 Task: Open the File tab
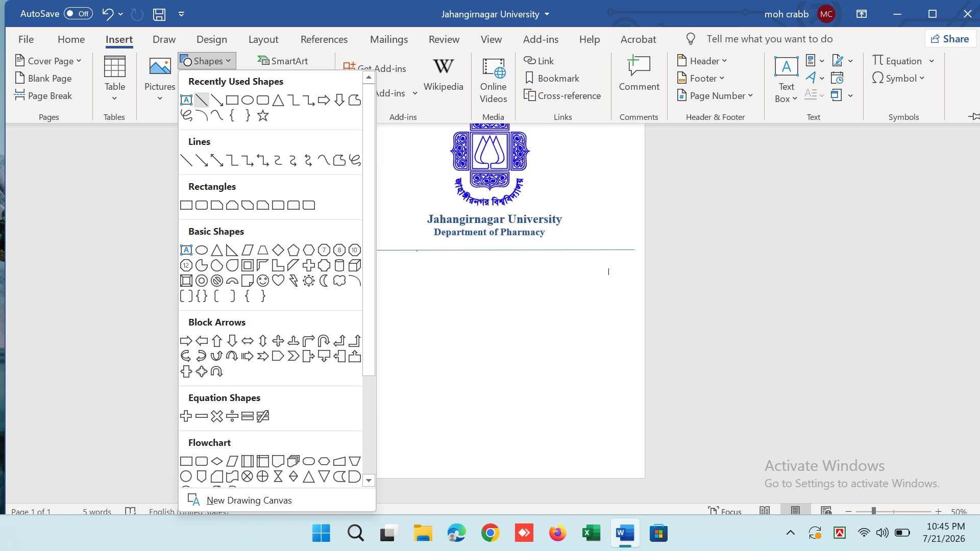point(26,39)
